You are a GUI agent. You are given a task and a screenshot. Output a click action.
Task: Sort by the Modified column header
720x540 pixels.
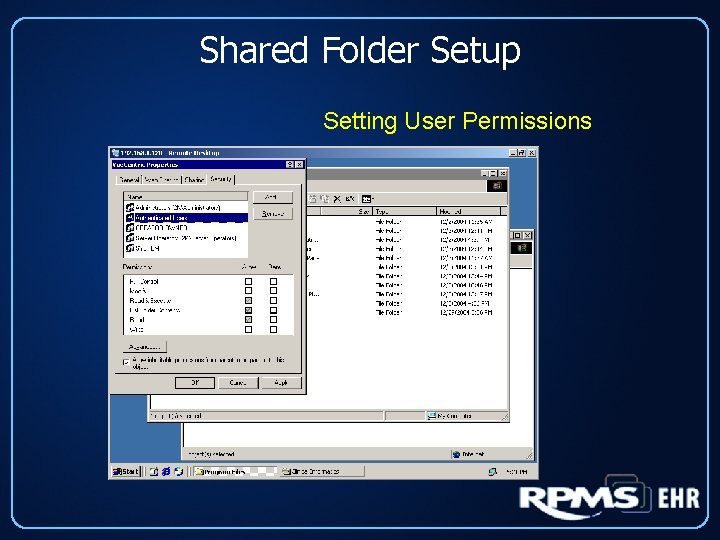point(468,211)
